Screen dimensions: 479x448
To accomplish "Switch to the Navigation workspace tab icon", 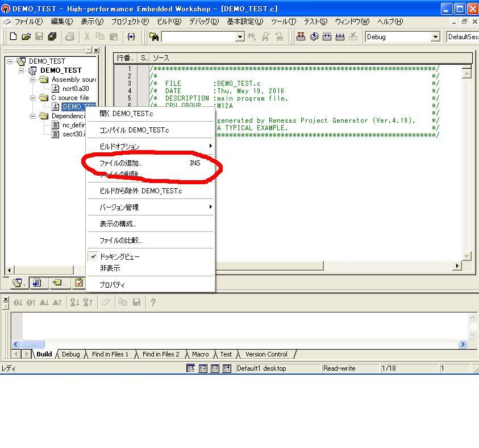I will (57, 283).
